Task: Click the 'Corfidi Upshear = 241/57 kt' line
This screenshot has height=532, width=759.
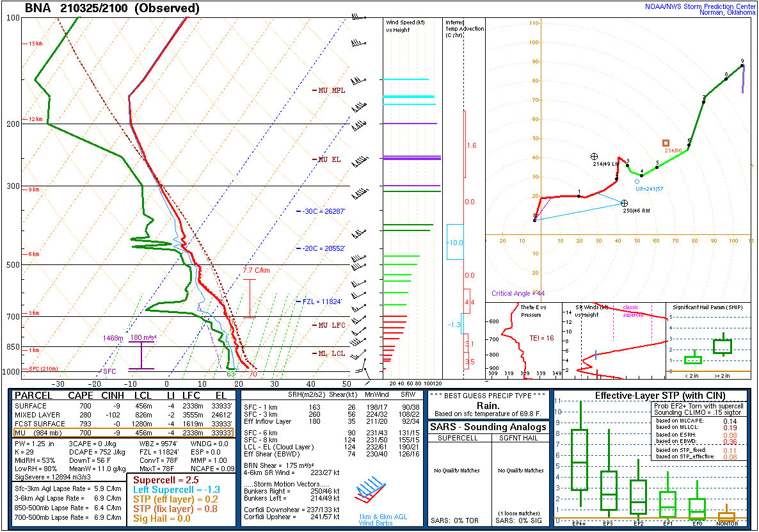Action: click(x=291, y=517)
